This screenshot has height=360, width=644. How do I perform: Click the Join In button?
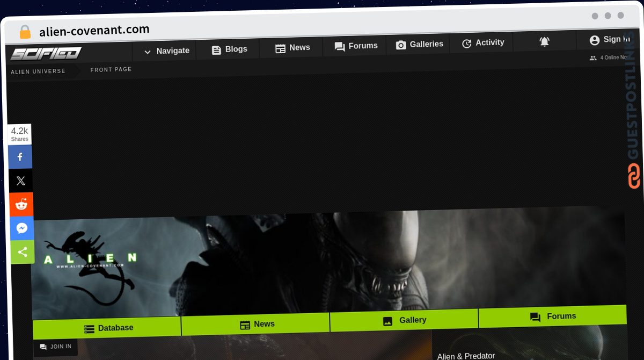(55, 347)
